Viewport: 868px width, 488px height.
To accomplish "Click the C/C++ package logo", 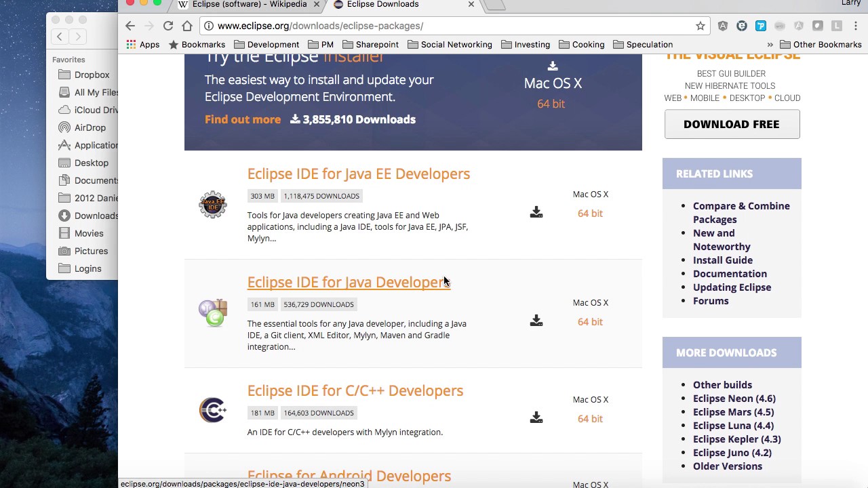I will pyautogui.click(x=213, y=410).
